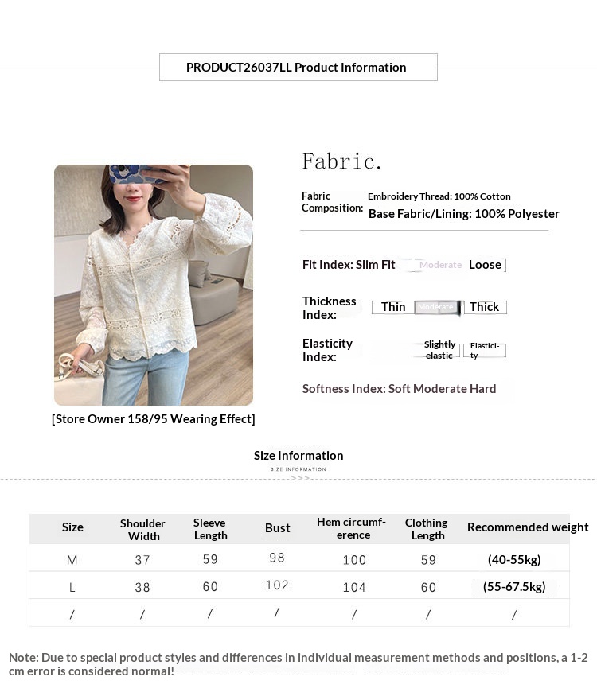This screenshot has height=700, width=597.
Task: Click the Shoulder Width column header
Action: [143, 530]
